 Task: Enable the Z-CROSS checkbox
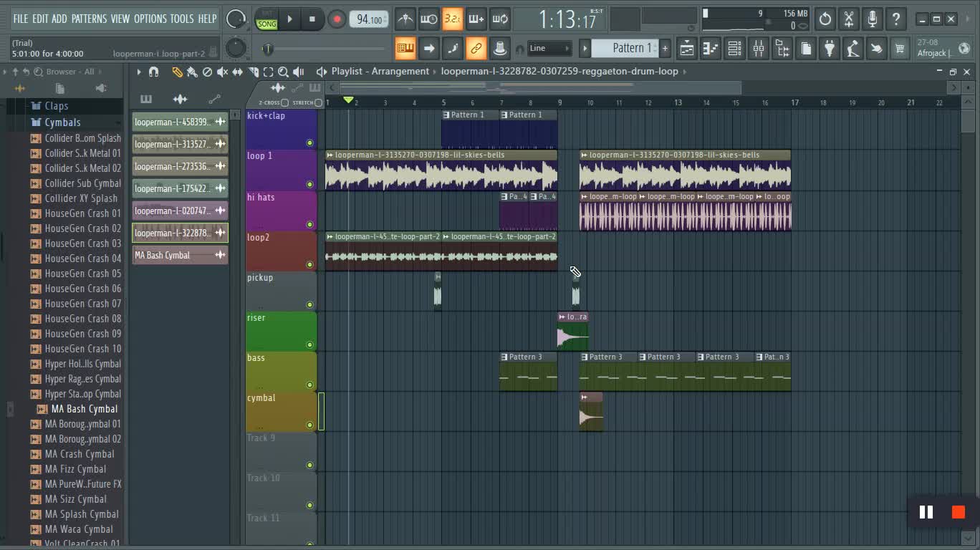click(x=284, y=103)
